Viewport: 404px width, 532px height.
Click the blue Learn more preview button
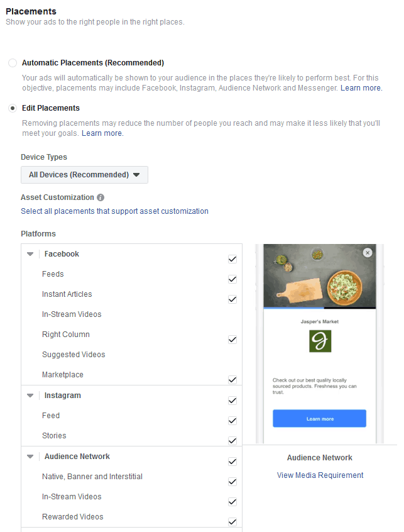point(319,418)
